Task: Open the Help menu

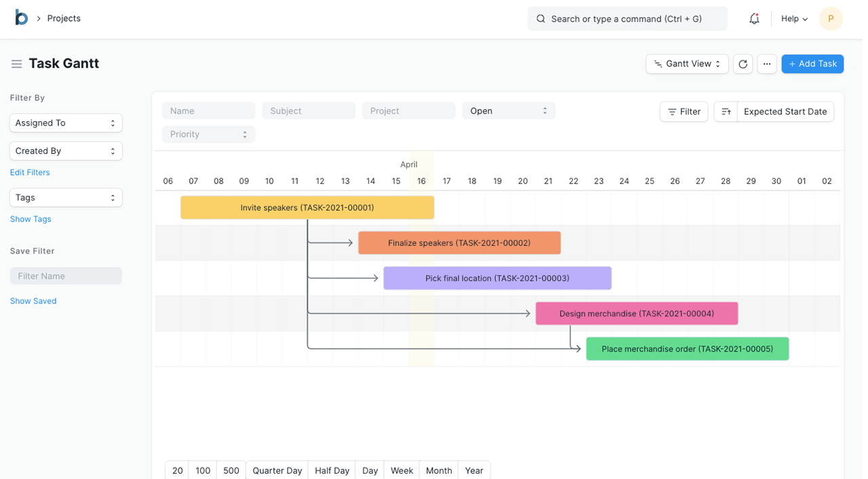Action: click(x=794, y=19)
